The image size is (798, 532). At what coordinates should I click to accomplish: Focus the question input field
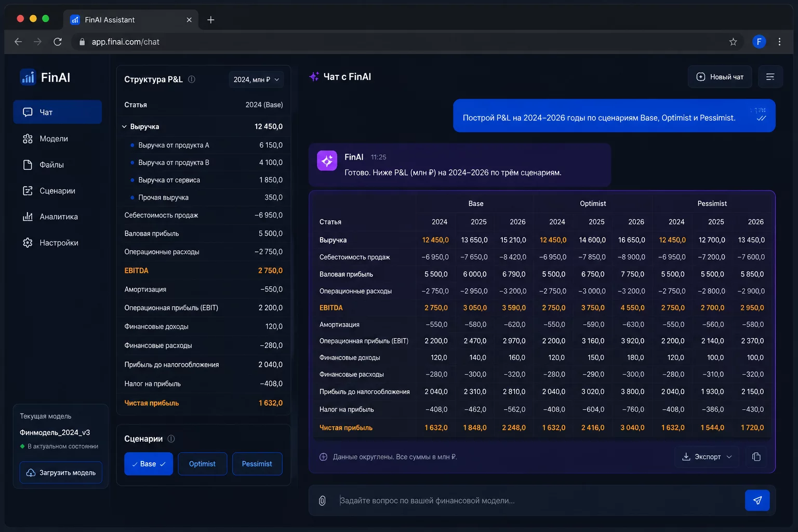click(538, 501)
